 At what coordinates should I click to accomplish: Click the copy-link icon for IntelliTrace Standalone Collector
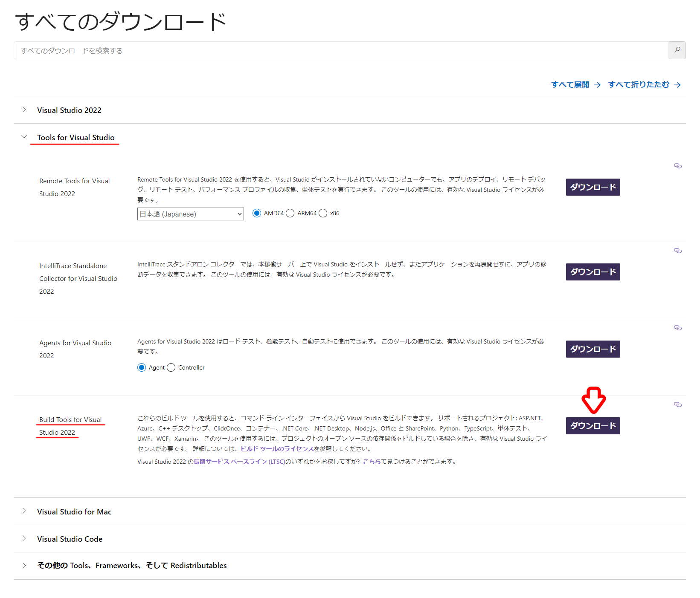678,251
